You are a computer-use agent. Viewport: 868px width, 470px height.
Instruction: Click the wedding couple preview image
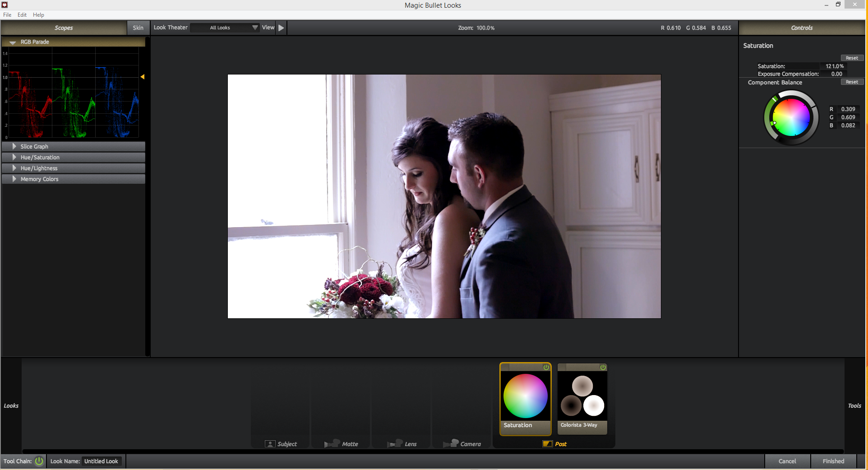(x=444, y=196)
